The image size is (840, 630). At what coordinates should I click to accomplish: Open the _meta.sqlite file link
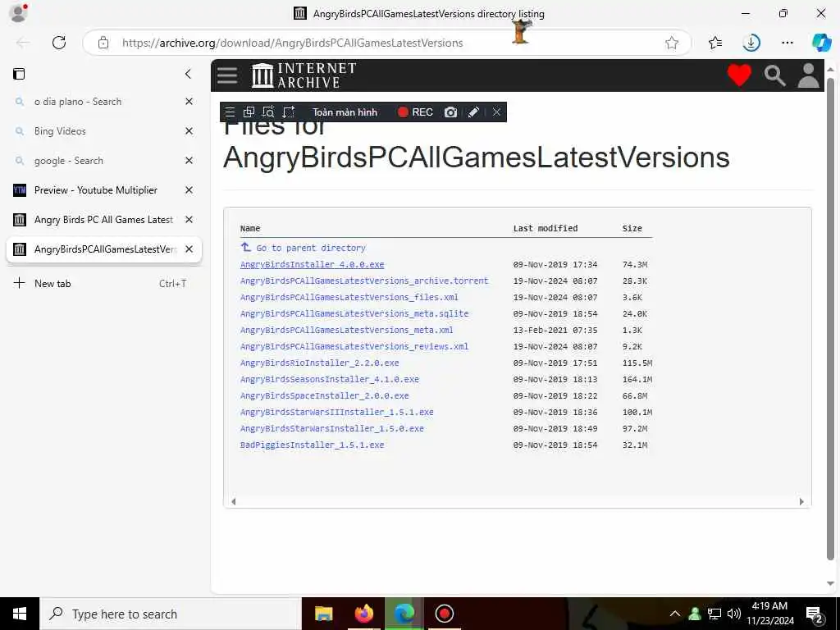(354, 313)
